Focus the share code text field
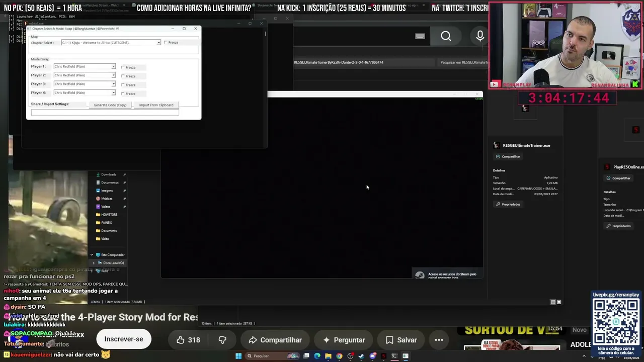This screenshot has height=362, width=644. [105, 113]
